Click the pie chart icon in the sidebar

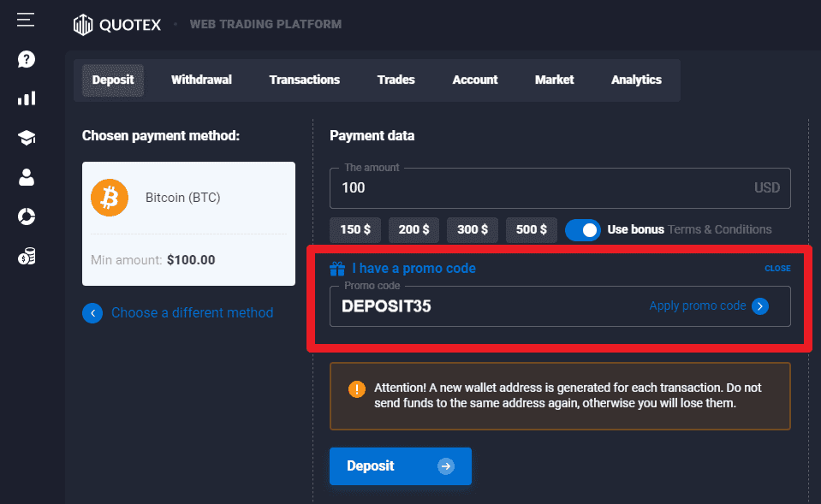click(x=25, y=216)
